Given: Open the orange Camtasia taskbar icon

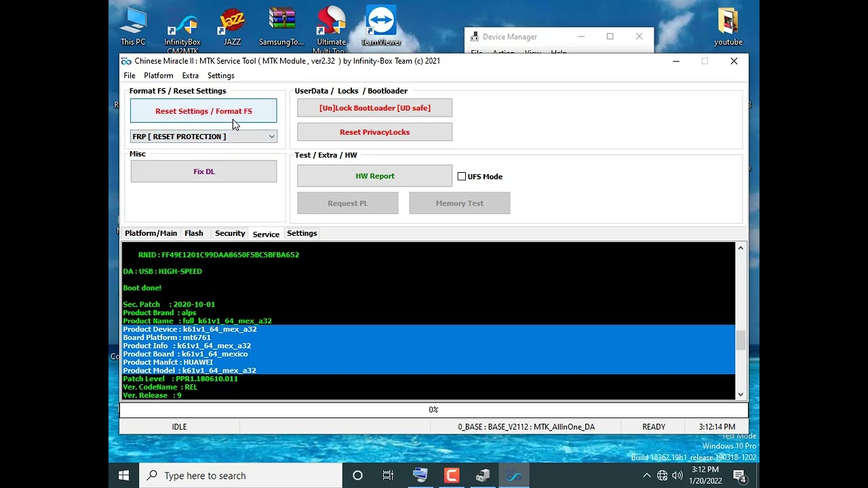Looking at the screenshot, I should [x=452, y=476].
